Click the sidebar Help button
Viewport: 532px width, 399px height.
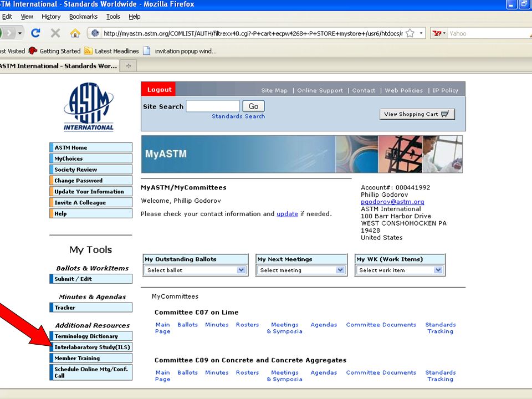91,213
